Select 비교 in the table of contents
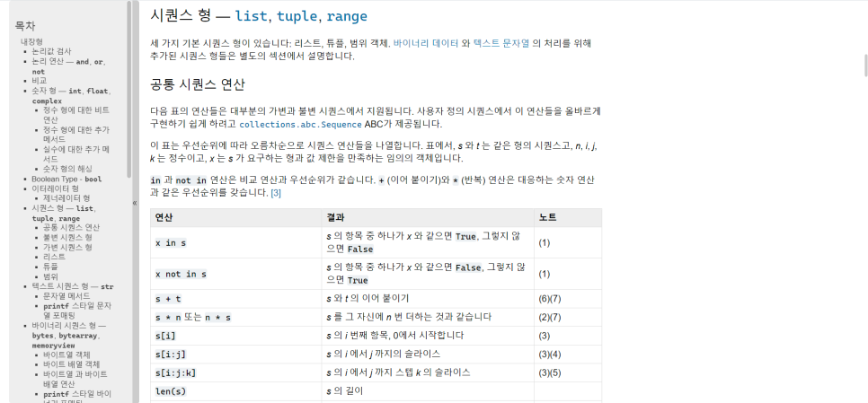This screenshot has width=868, height=403. pyautogui.click(x=40, y=81)
